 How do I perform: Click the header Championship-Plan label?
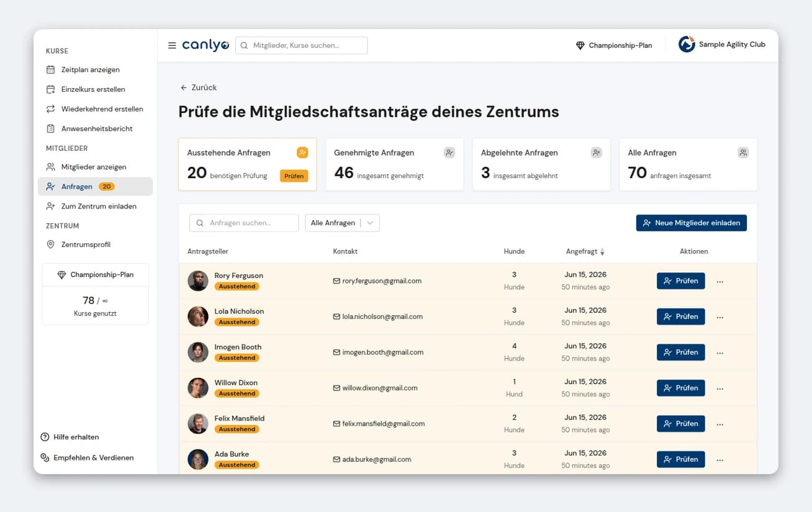[620, 45]
